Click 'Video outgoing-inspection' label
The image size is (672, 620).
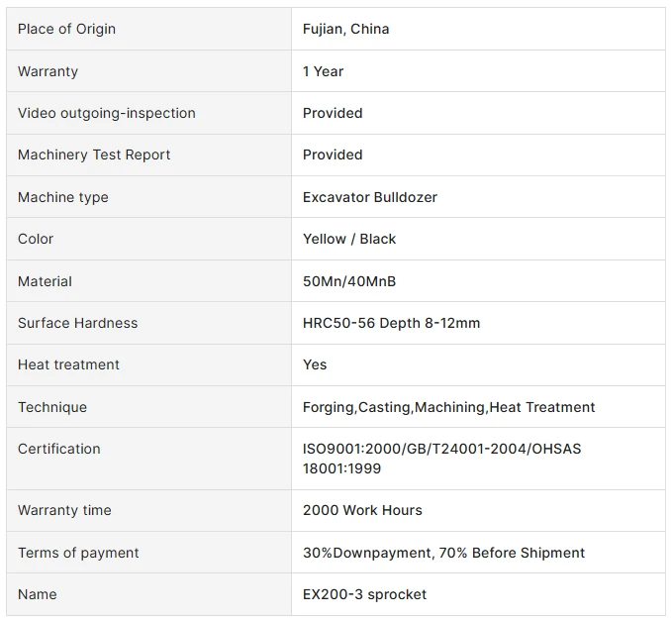coord(107,113)
